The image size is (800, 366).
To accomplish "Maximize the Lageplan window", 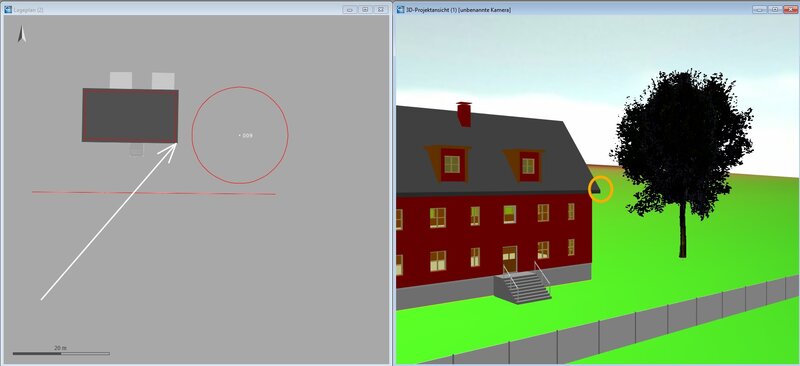I will (x=365, y=9).
